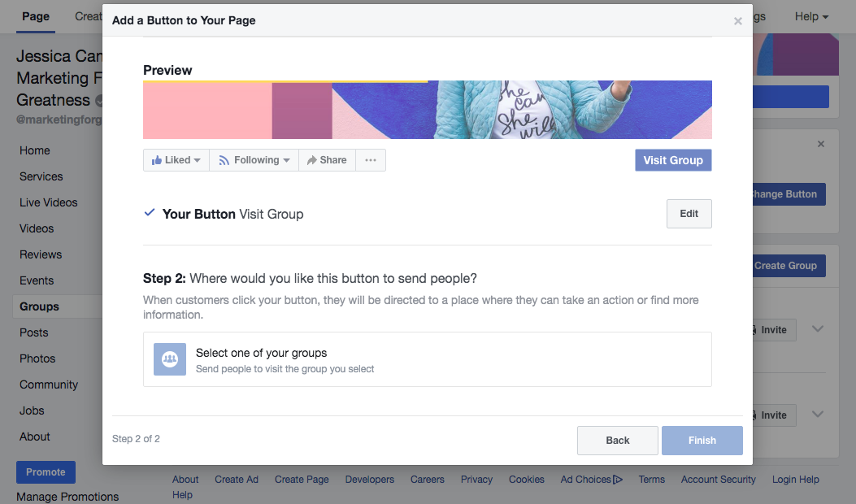Click the Cookies footer link
Viewport: 856px width, 504px height.
(x=527, y=480)
